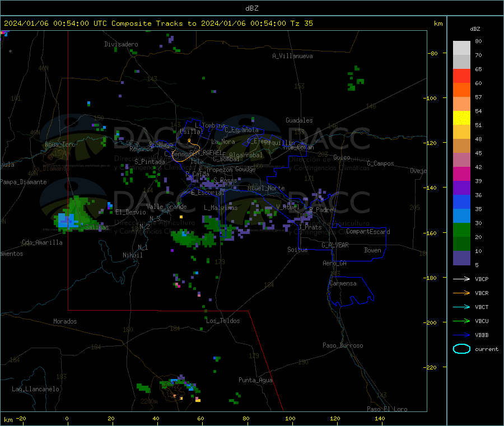Click the cyan VBCT arrow in legend
Screen dimensions: 504x426
pos(461,307)
